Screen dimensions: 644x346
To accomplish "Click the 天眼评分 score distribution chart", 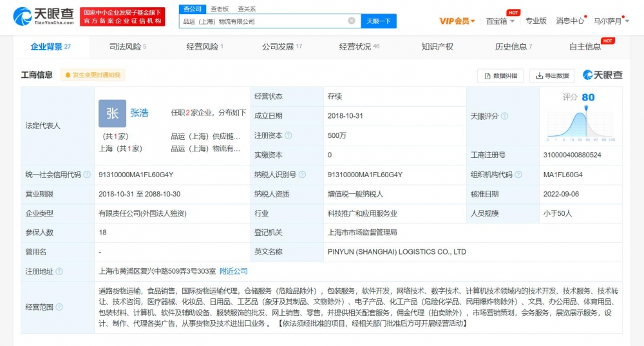I will click(581, 124).
